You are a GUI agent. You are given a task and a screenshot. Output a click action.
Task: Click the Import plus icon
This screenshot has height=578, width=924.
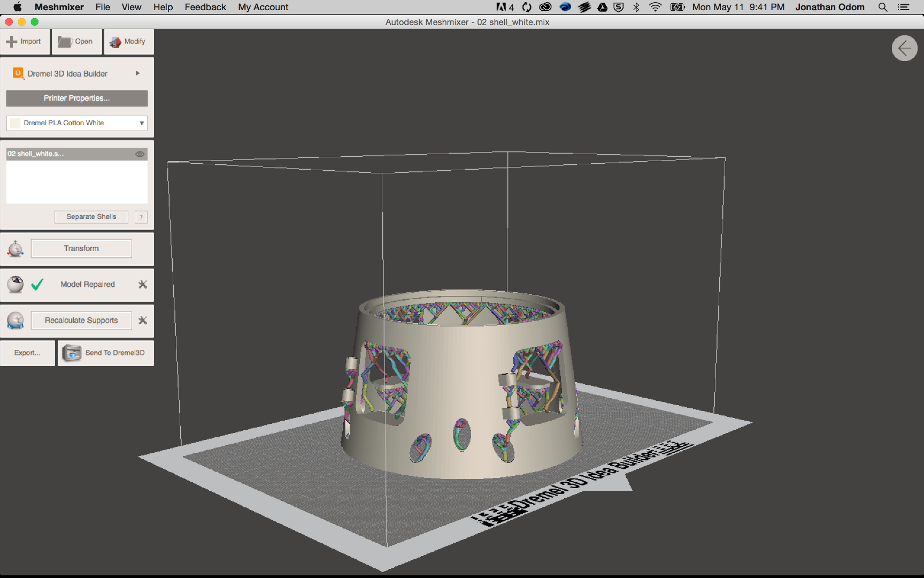pos(11,42)
